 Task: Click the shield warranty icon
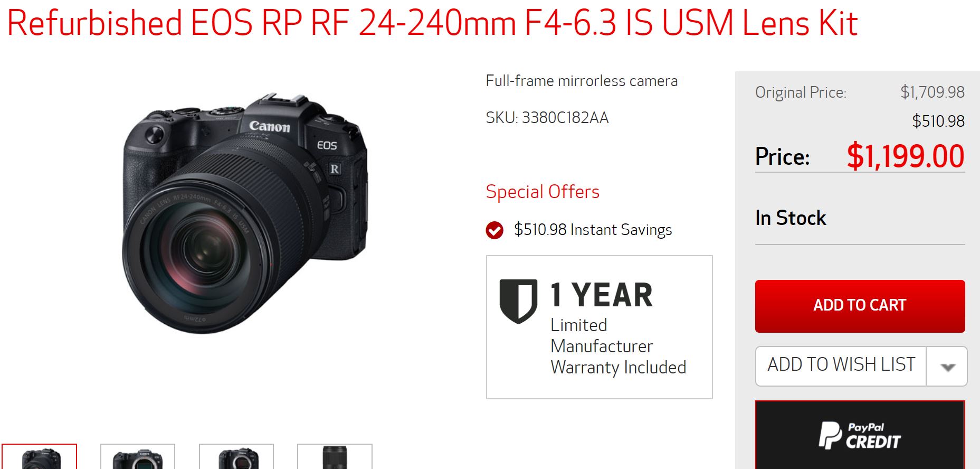click(x=518, y=301)
